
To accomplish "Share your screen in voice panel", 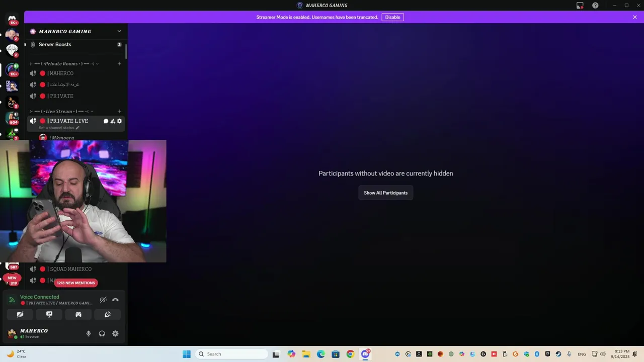I will [x=49, y=314].
